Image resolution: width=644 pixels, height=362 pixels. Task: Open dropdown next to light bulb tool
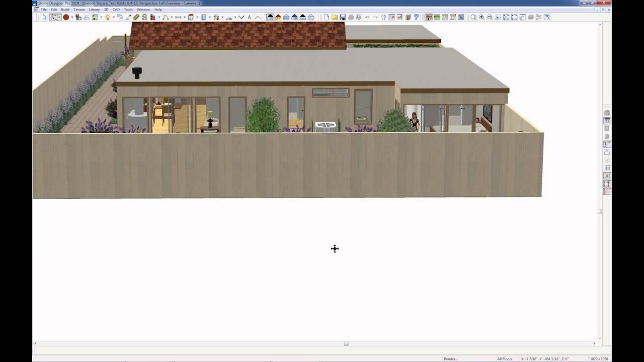[x=114, y=17]
